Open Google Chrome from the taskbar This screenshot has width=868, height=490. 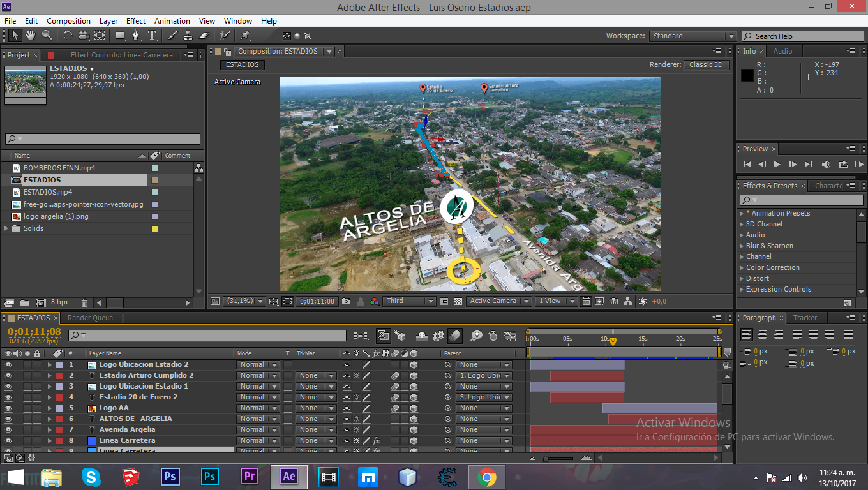(x=487, y=477)
